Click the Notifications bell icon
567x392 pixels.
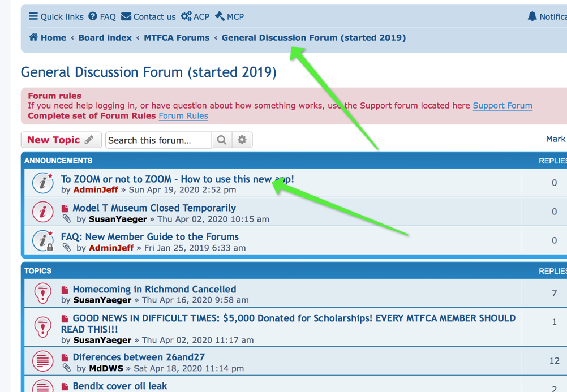pos(532,16)
